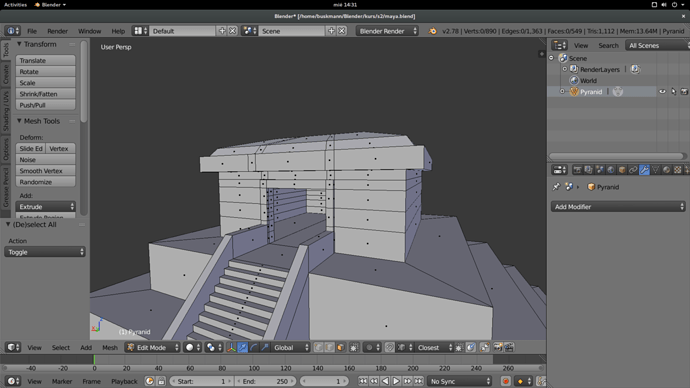Collapse the Transform panel triangle

(x=19, y=44)
